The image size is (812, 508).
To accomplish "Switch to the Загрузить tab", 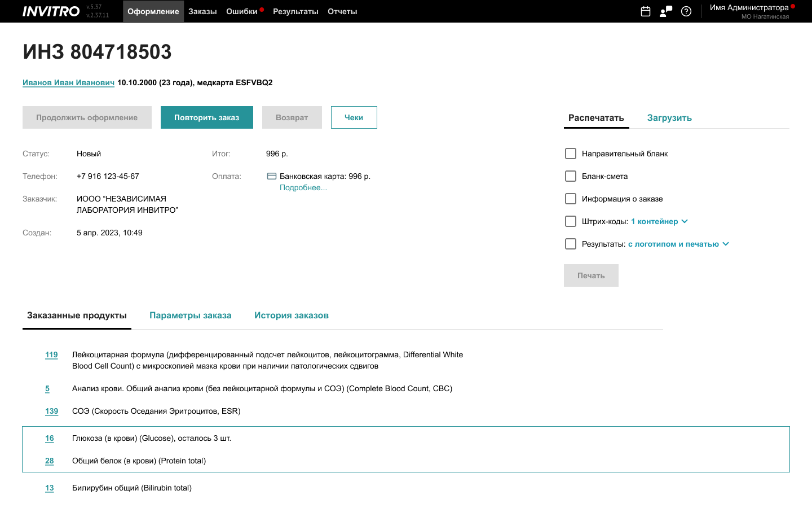I will pyautogui.click(x=669, y=117).
